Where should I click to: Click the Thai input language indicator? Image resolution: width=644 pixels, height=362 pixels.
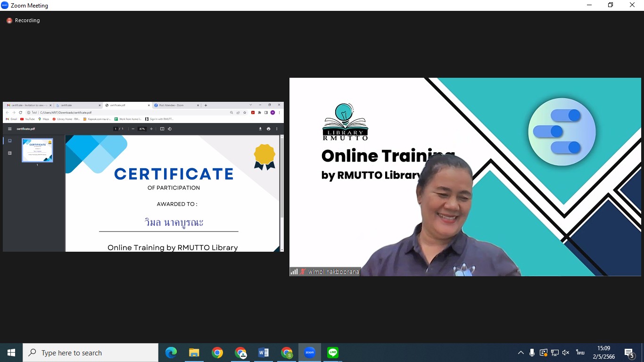coord(580,353)
